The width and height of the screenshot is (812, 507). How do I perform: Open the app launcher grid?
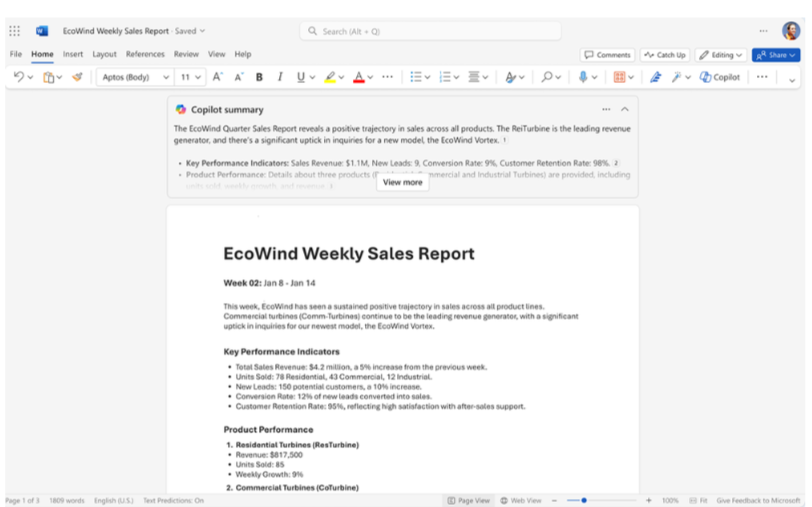(x=15, y=31)
